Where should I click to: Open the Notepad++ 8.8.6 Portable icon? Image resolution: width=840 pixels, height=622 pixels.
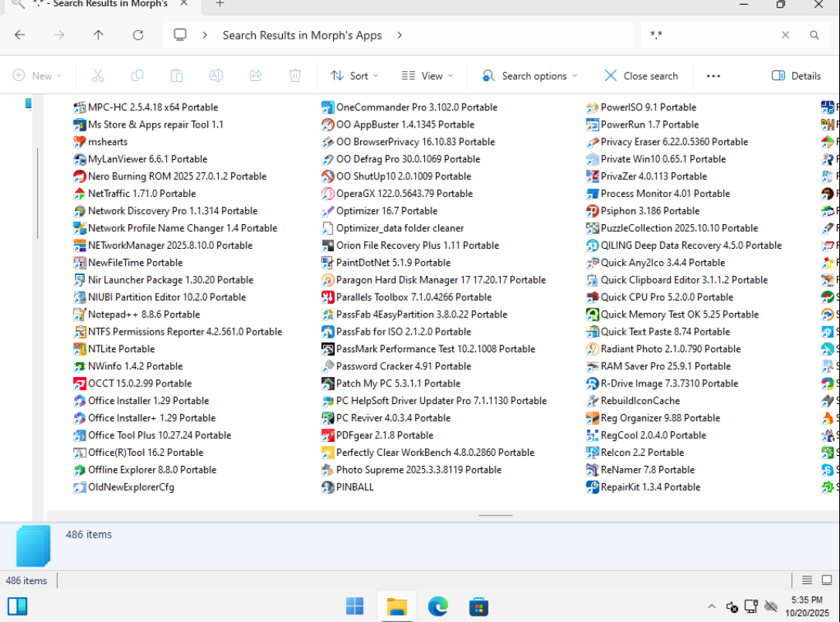[x=80, y=314]
